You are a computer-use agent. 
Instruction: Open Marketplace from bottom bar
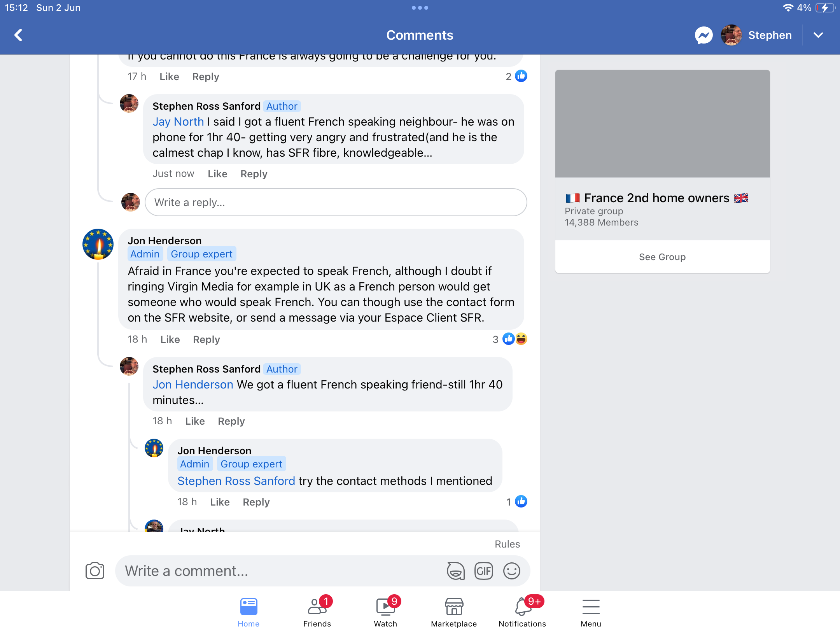[x=454, y=612]
